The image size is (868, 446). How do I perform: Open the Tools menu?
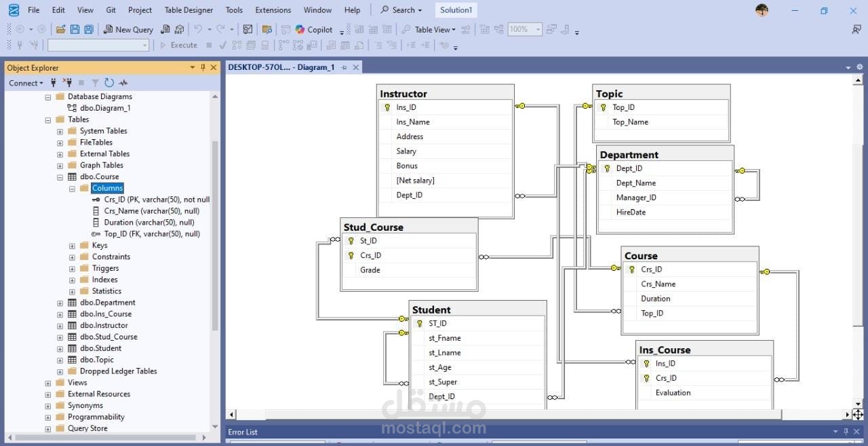[x=234, y=10]
